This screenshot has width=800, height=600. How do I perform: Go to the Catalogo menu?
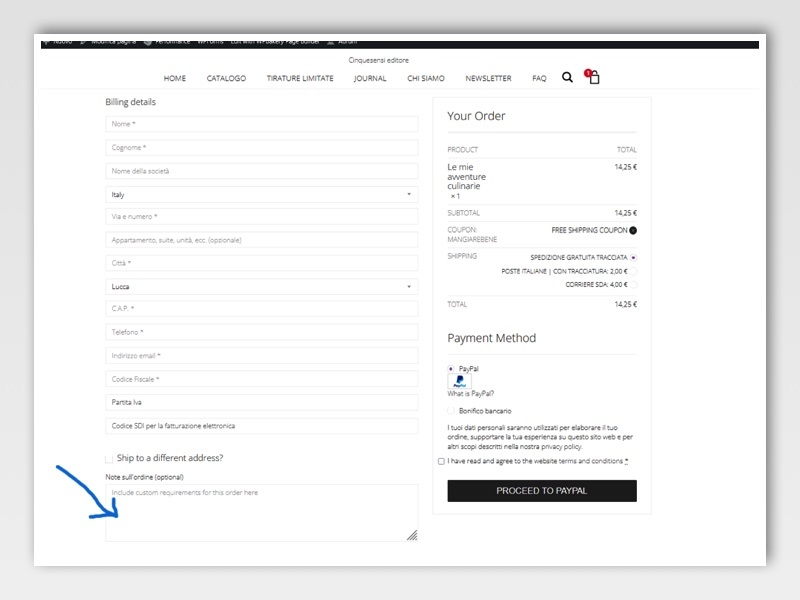pyautogui.click(x=226, y=78)
